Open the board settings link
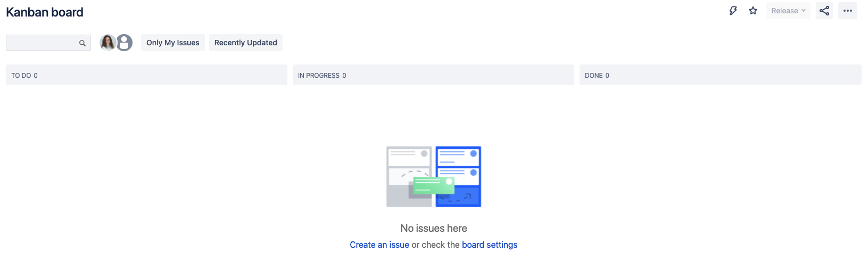Image resolution: width=868 pixels, height=276 pixels. point(490,245)
